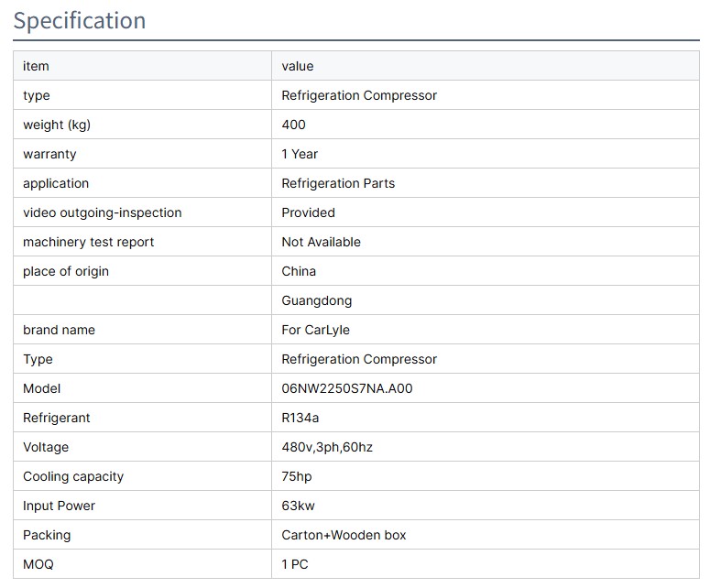This screenshot has height=588, width=710.
Task: Select the 75hp cooling capacity value
Action: [298, 476]
